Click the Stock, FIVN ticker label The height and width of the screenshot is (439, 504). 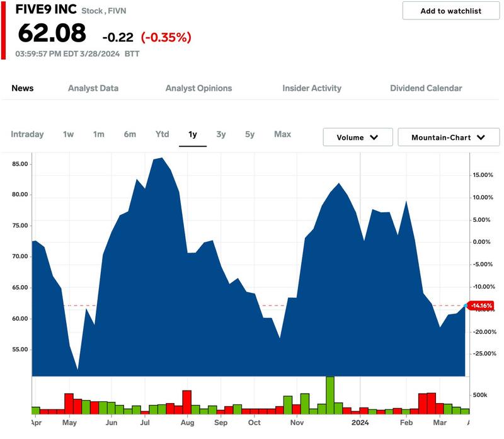(104, 11)
